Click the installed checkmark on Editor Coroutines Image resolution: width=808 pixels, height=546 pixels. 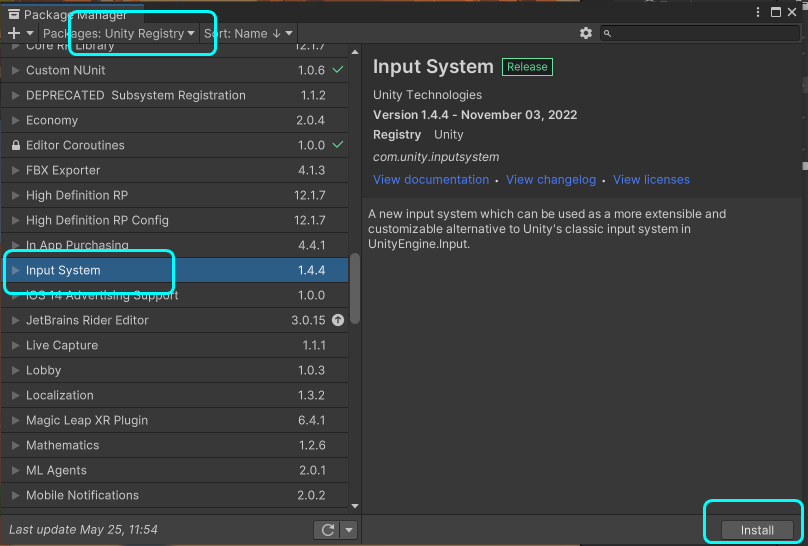coord(338,145)
